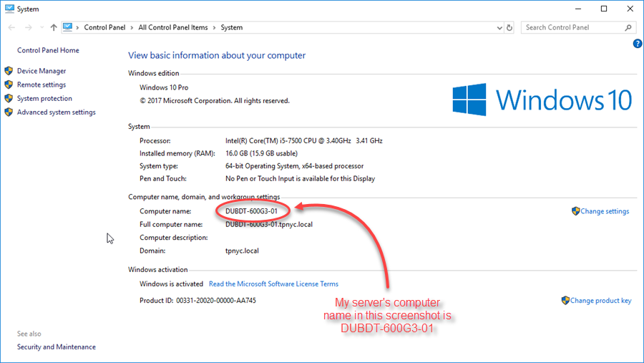The height and width of the screenshot is (363, 644).
Task: Expand chevron before Control Panel breadcrumb
Action: coord(77,27)
